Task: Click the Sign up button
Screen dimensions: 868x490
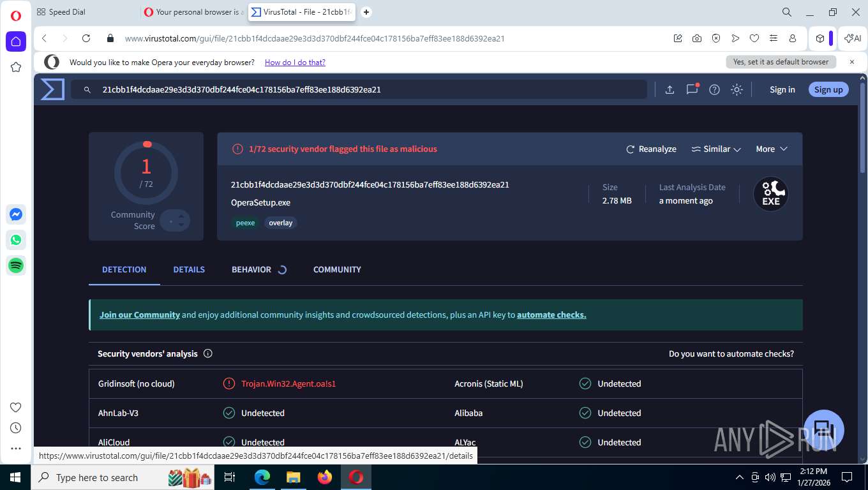Action: point(828,89)
